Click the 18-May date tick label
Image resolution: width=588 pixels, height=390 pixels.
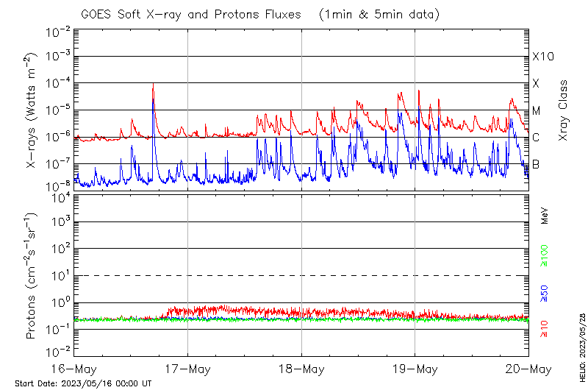click(301, 369)
